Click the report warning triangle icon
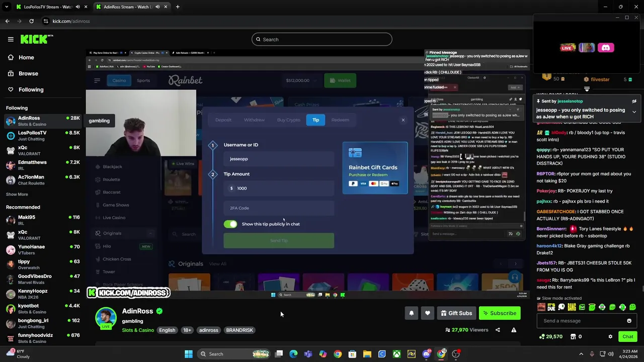Viewport: 644px width, 362px height. tap(514, 330)
